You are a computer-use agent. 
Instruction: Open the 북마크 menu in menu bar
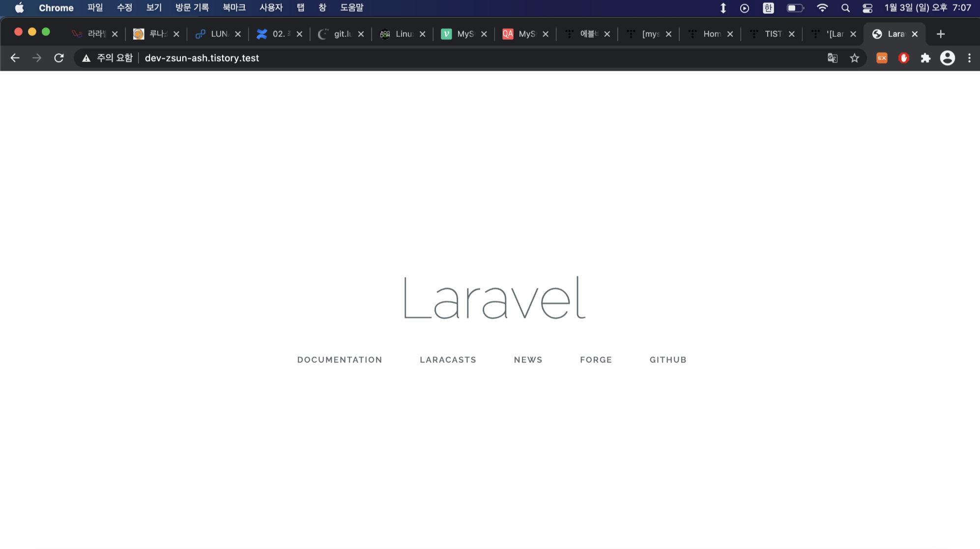[x=234, y=8]
